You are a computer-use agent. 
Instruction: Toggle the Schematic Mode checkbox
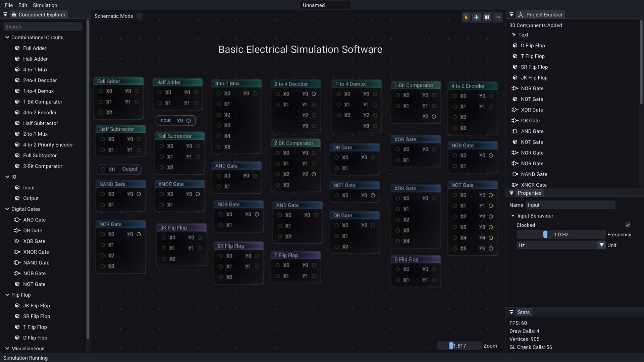pos(139,16)
